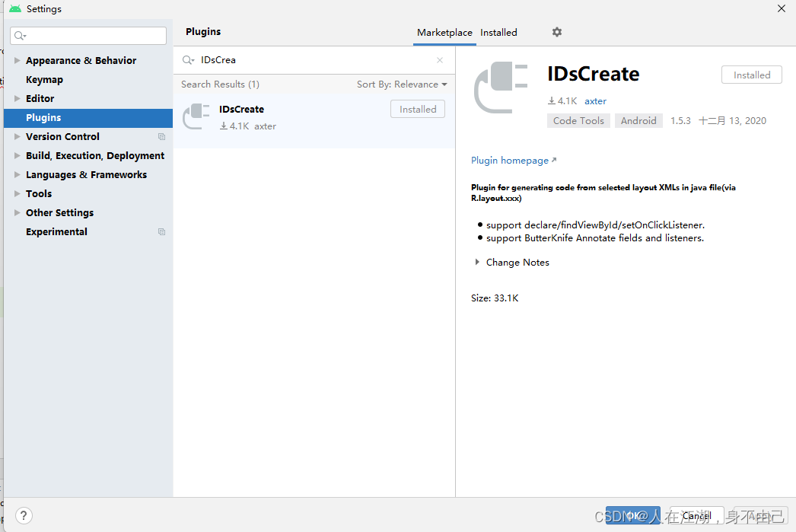Image resolution: width=796 pixels, height=532 pixels.
Task: Select Plugins in settings tree
Action: pyautogui.click(x=88, y=118)
